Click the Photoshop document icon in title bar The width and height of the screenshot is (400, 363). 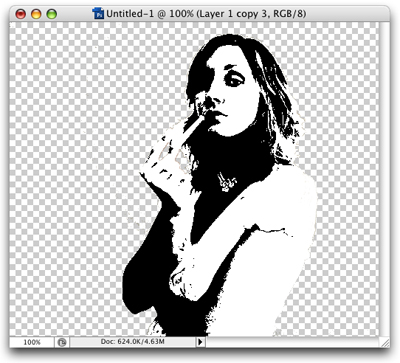pyautogui.click(x=98, y=14)
